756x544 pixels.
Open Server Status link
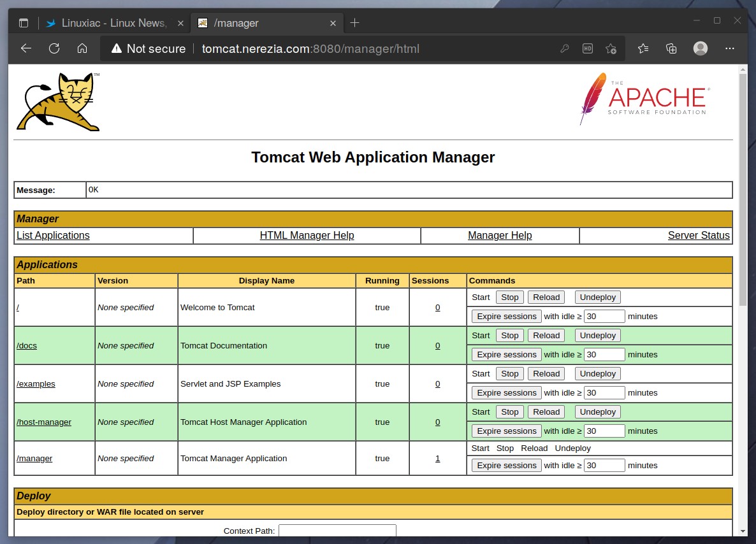point(699,235)
